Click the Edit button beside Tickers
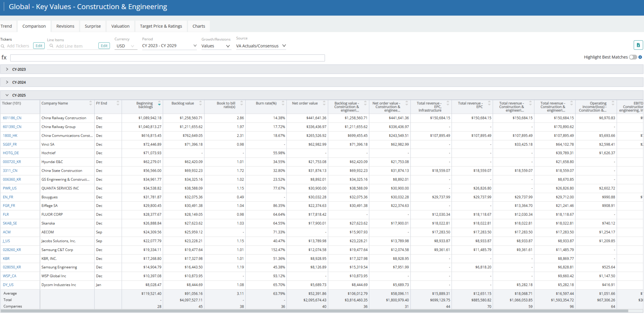 point(39,46)
